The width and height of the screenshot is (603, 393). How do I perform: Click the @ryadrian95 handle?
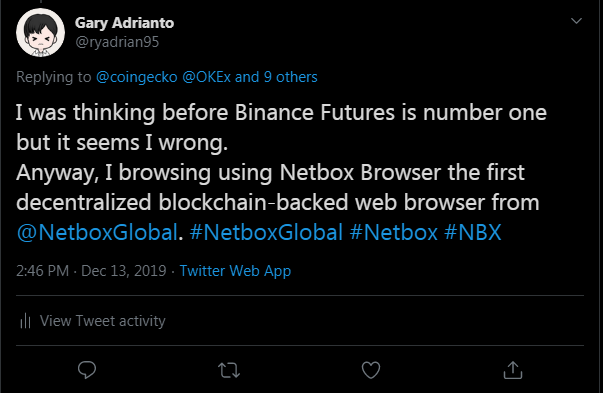tap(117, 42)
